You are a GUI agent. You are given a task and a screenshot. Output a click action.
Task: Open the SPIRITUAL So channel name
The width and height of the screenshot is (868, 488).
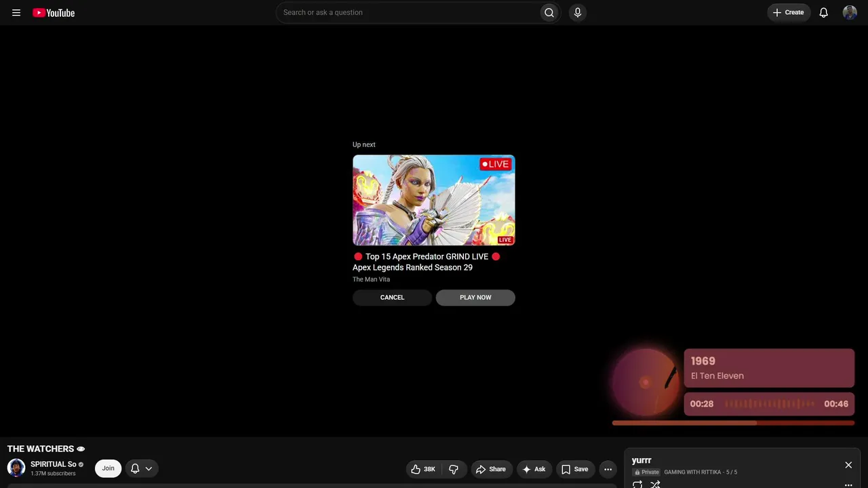54,464
